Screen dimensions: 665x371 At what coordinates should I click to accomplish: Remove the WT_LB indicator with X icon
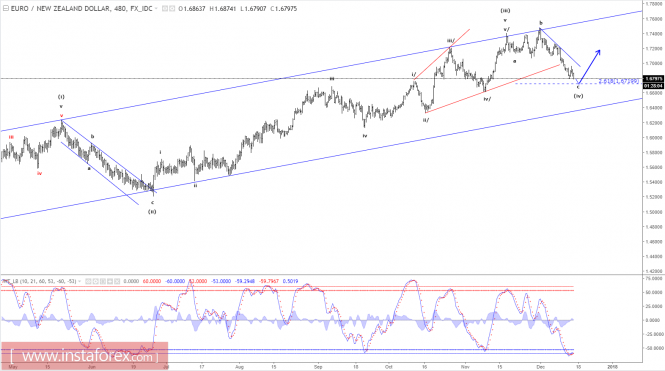(x=117, y=281)
